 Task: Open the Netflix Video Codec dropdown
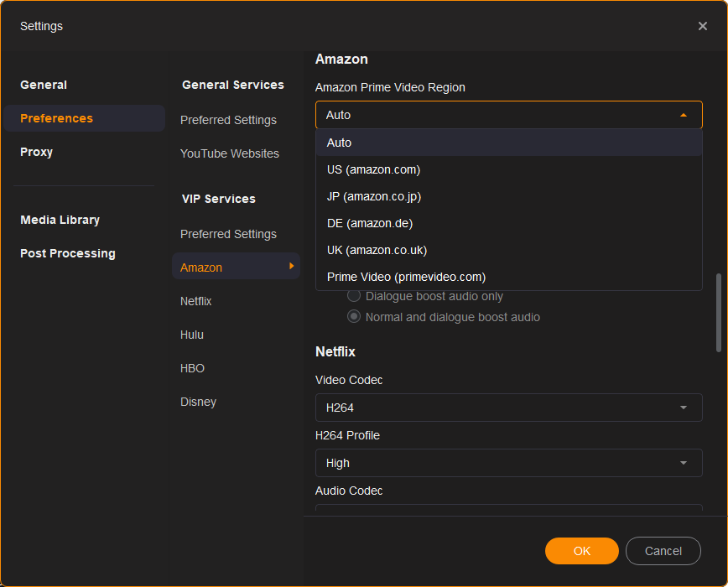coord(508,408)
